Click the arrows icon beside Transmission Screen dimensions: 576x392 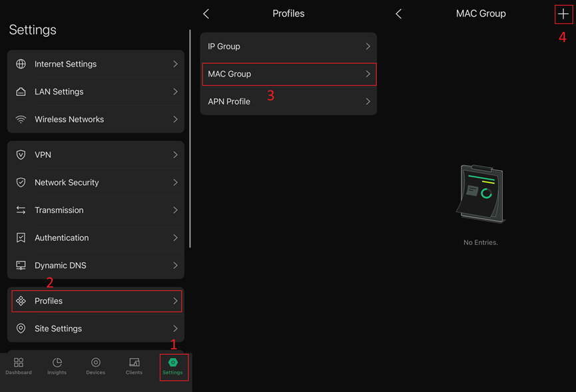point(21,210)
